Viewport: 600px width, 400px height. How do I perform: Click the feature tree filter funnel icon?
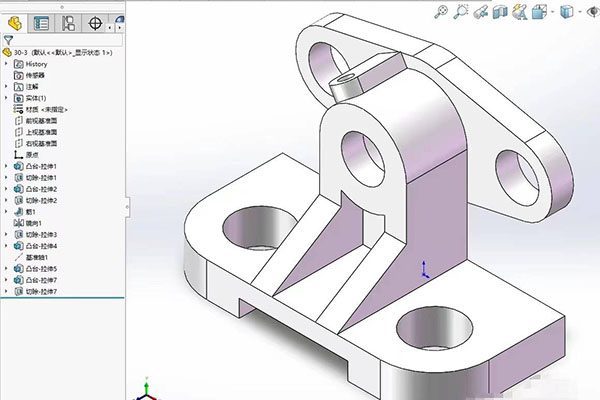point(8,40)
